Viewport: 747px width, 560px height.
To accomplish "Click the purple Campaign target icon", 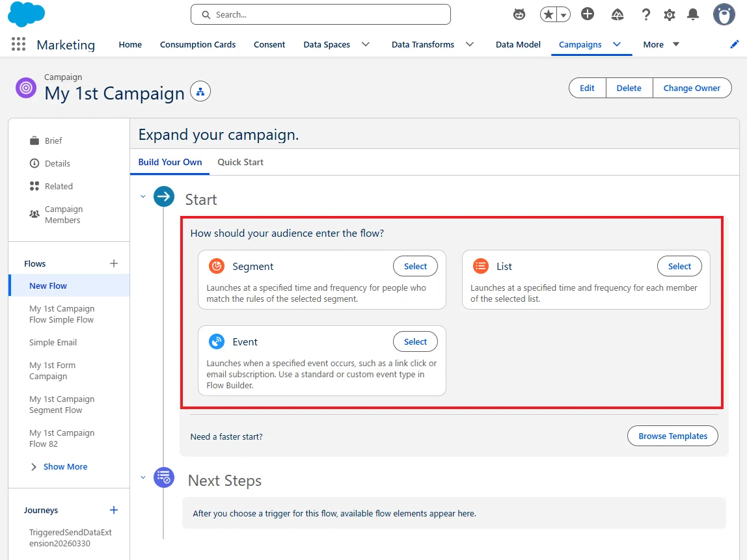I will coord(26,88).
